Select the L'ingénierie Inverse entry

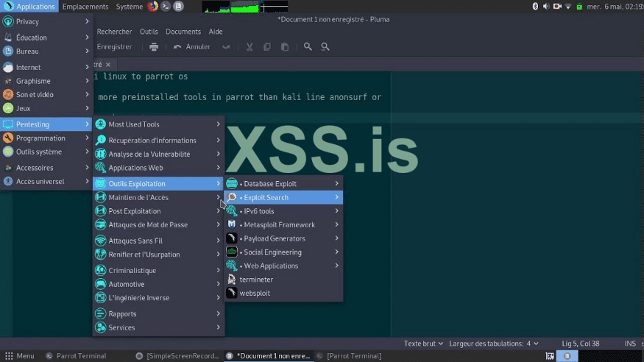pos(158,297)
